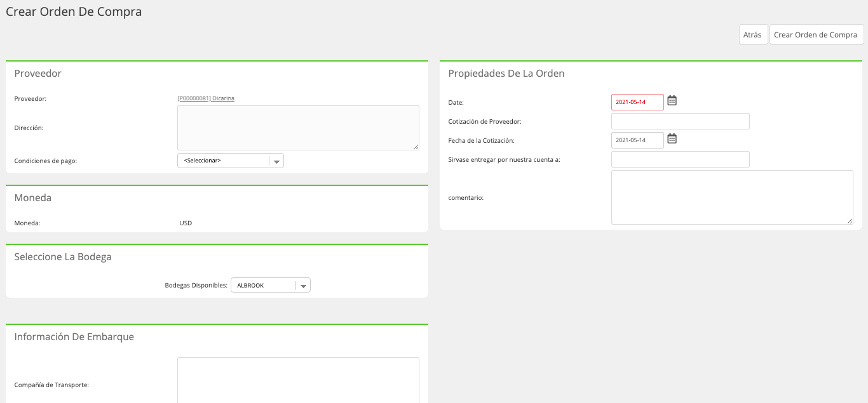868x403 pixels.
Task: Click into the comentario text area
Action: pos(732,197)
